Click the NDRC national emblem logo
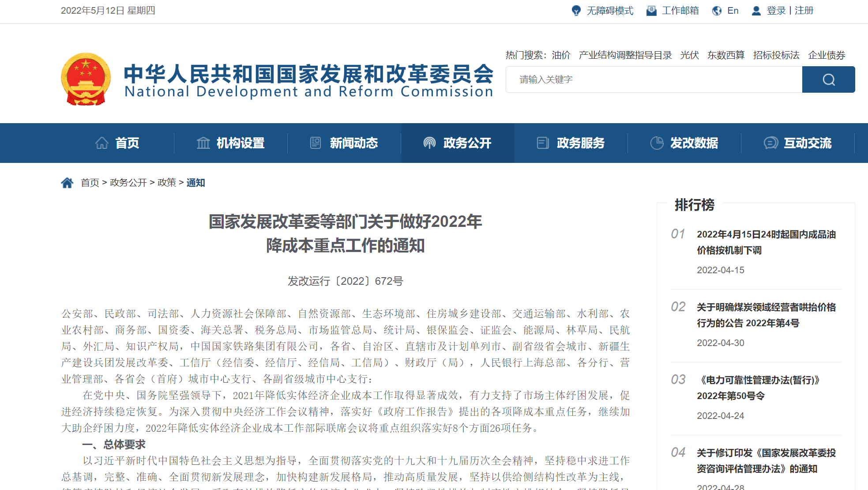The width and height of the screenshot is (868, 490). tap(86, 79)
